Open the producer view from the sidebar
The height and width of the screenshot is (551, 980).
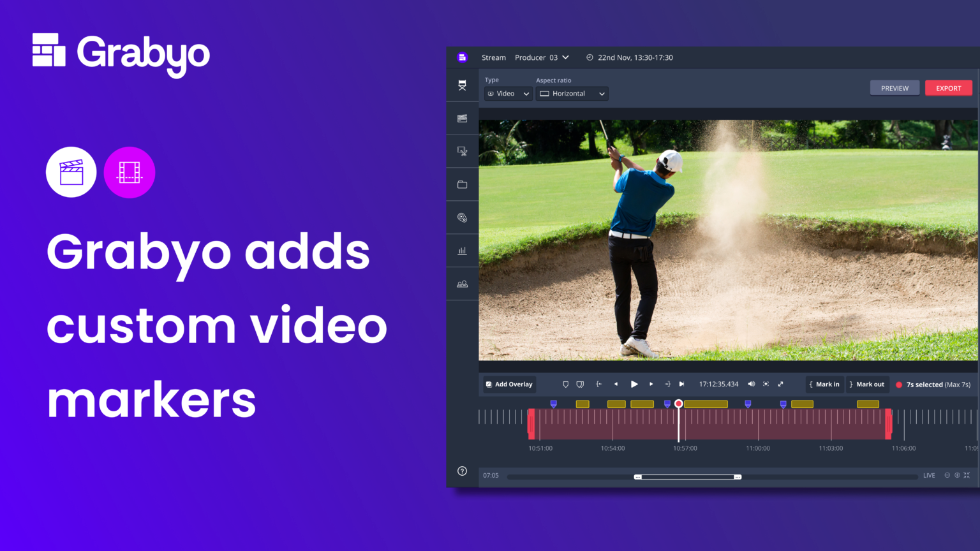462,85
